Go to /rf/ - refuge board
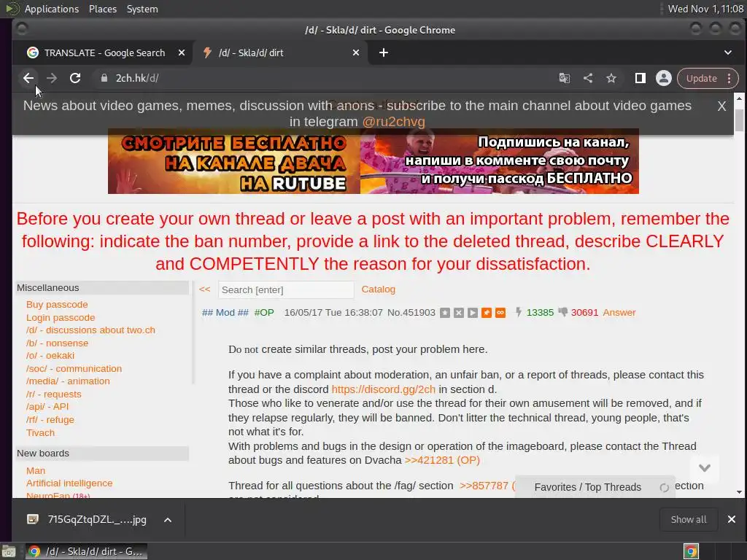 (50, 419)
